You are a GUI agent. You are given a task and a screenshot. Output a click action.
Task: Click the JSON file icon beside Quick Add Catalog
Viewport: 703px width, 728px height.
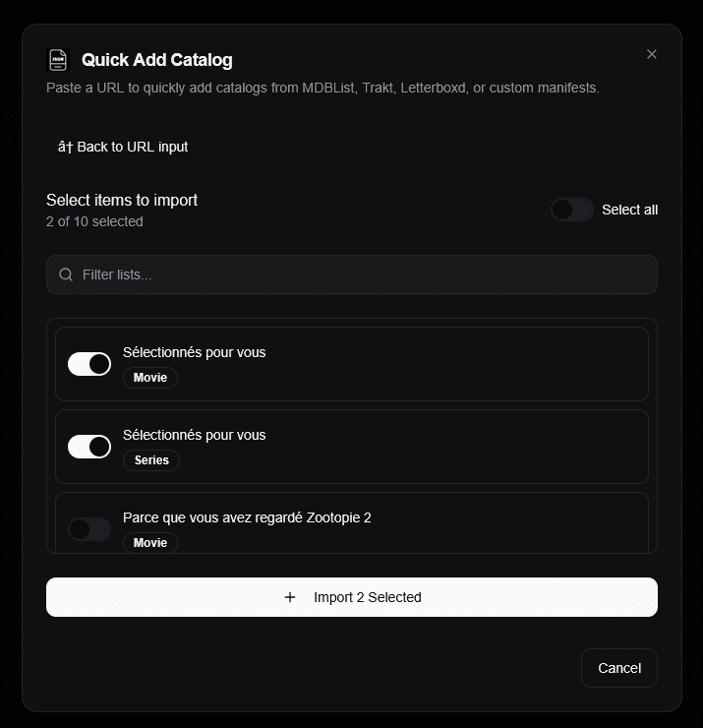click(x=58, y=60)
